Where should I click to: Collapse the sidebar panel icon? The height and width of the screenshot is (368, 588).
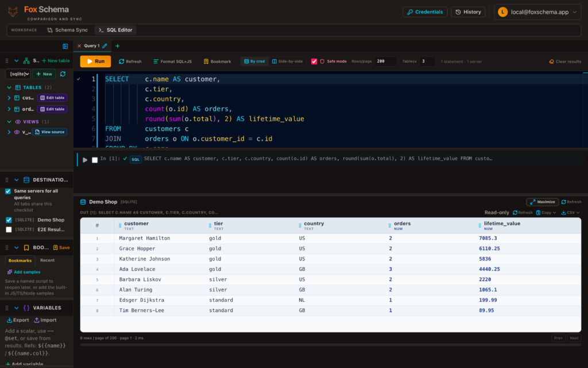(x=65, y=46)
